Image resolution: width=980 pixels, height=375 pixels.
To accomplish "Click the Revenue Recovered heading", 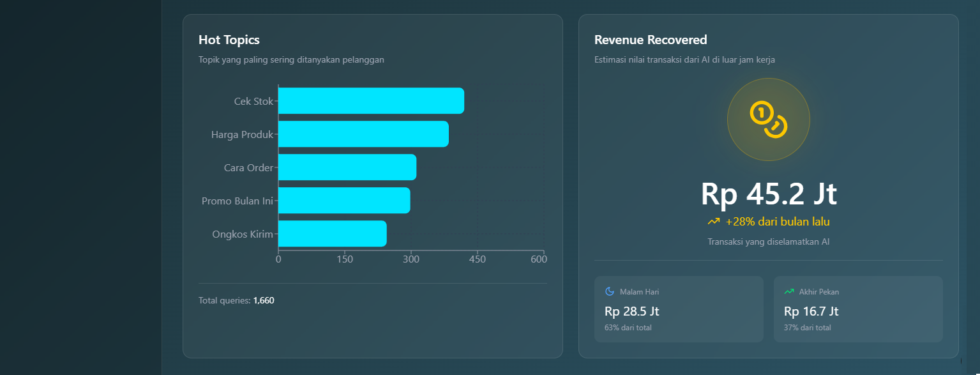I will click(x=651, y=40).
